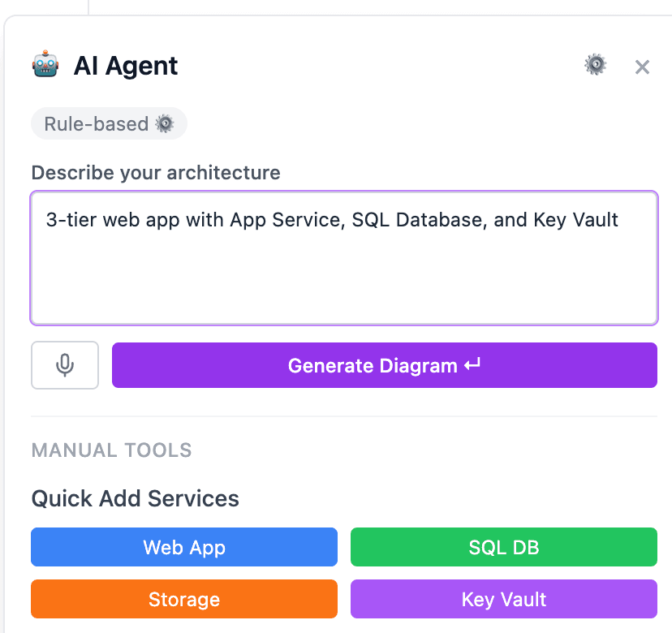The height and width of the screenshot is (633, 672).
Task: Click the AI Agent panel title
Action: 126,66
